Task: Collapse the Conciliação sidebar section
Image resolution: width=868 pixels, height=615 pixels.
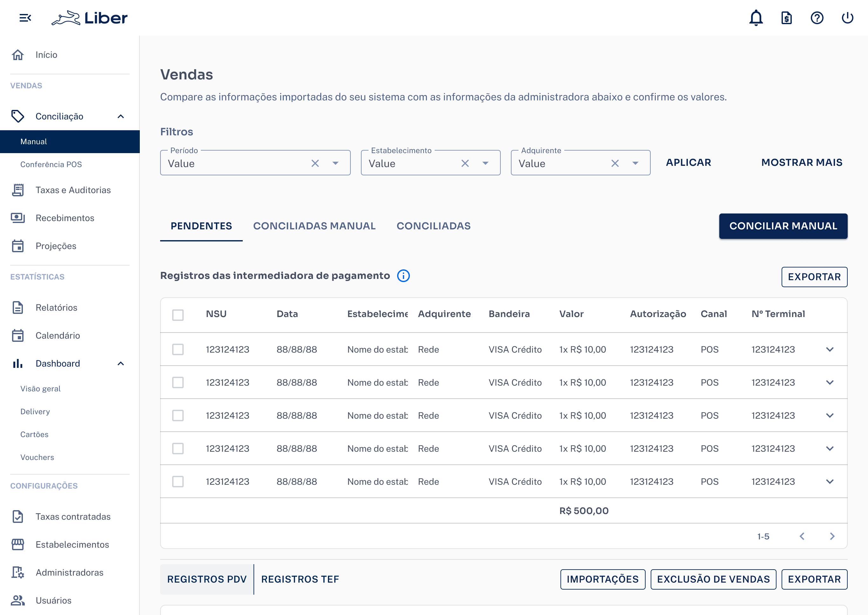Action: coord(121,116)
